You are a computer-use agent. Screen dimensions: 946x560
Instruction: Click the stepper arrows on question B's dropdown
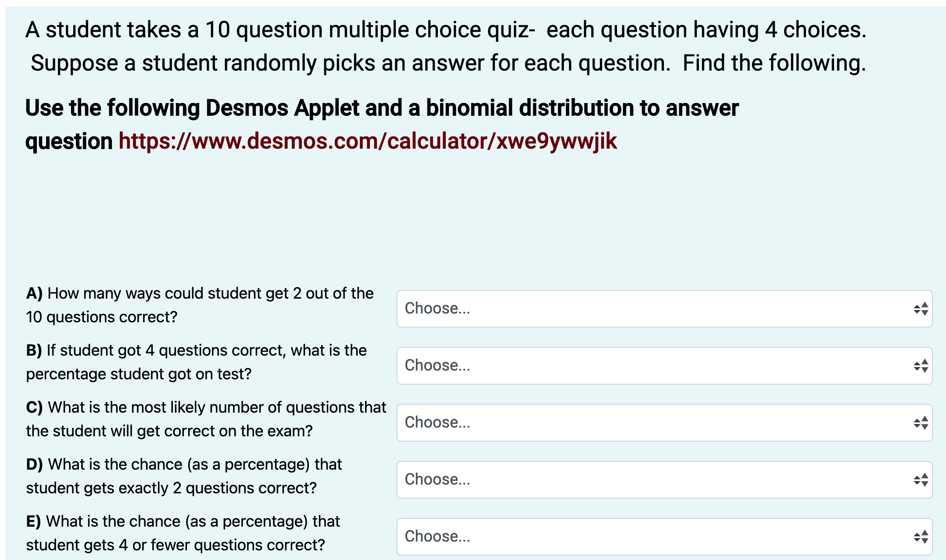click(921, 366)
